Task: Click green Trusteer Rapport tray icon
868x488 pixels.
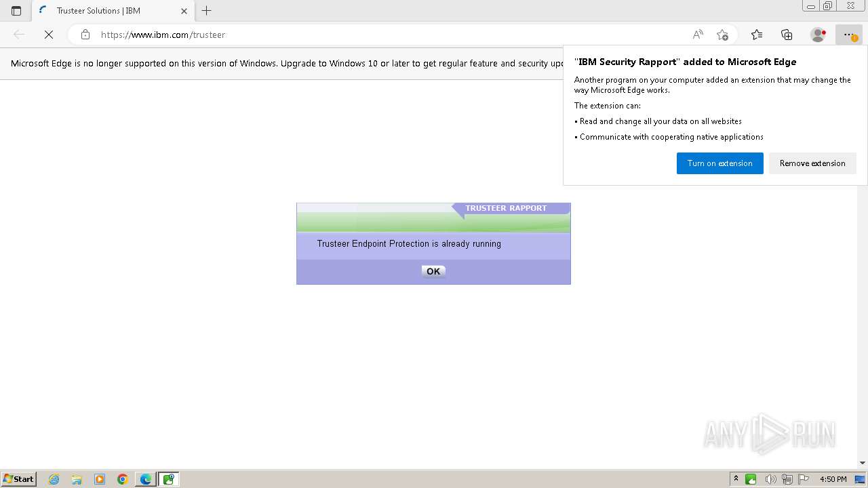Action: pos(751,479)
